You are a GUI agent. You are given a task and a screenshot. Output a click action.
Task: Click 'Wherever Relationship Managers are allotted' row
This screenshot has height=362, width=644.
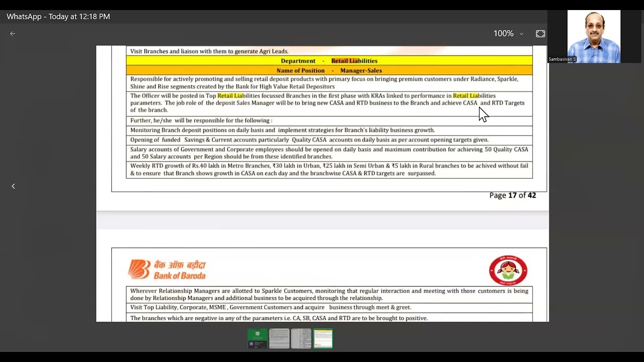[329, 294]
